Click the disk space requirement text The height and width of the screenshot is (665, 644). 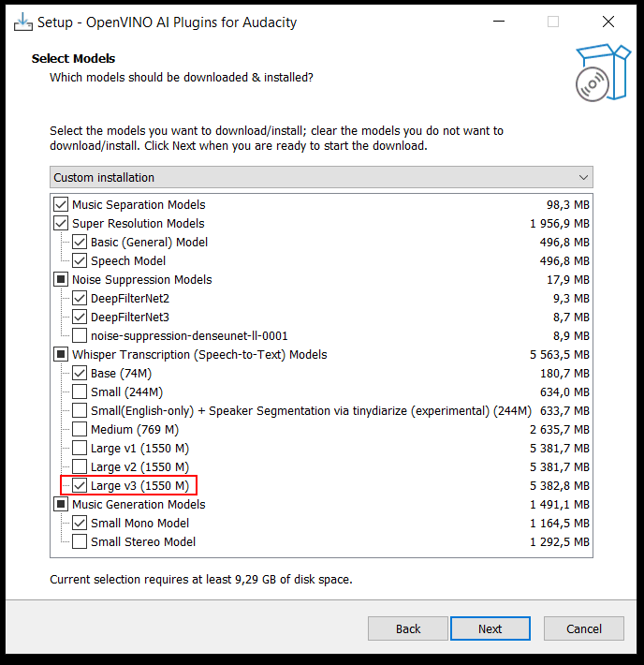(x=201, y=580)
